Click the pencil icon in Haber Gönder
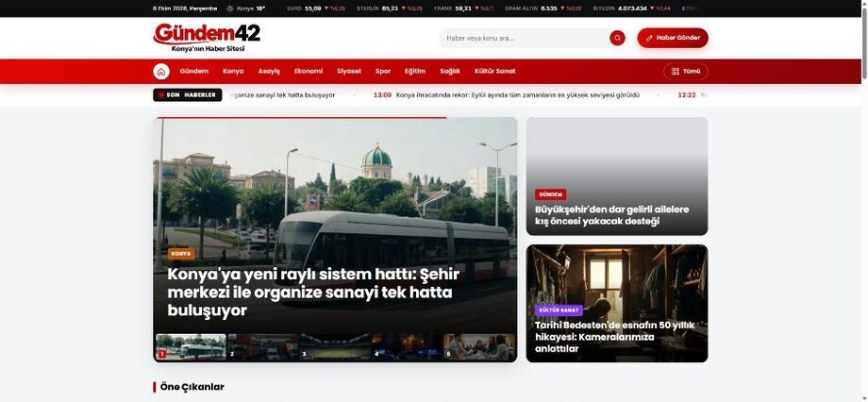The width and height of the screenshot is (868, 402). tap(649, 38)
